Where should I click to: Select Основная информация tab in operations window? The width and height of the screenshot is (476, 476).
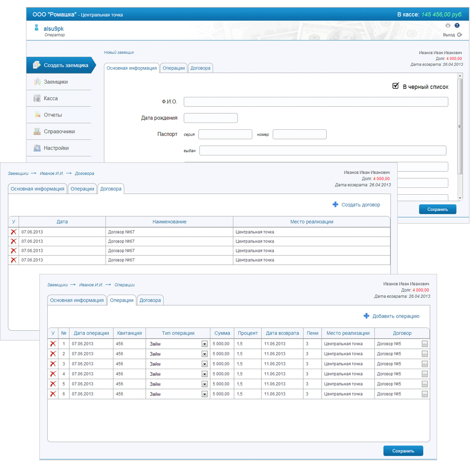[77, 300]
